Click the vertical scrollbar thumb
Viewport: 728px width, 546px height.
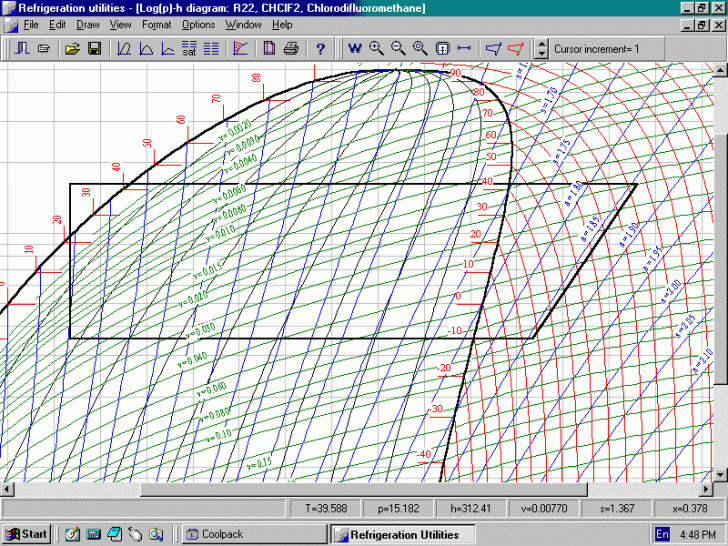[720, 259]
